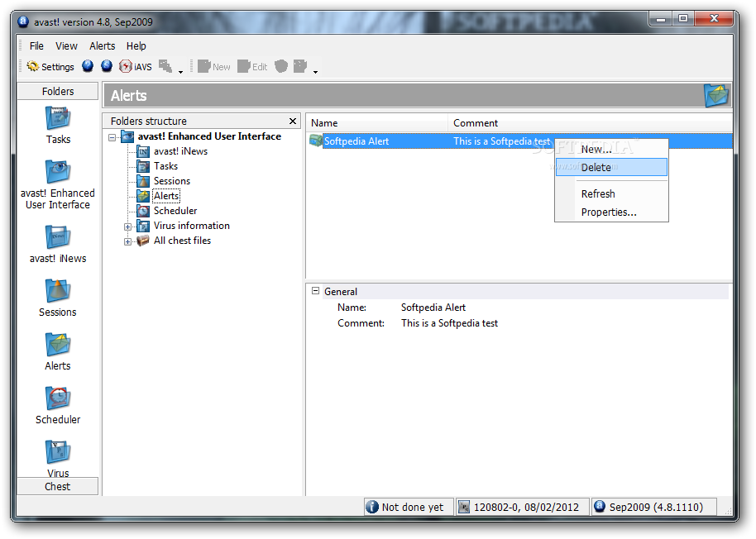Select the Softpedia Alert list row
Image resolution: width=756 pixels, height=539 pixels.
point(519,141)
